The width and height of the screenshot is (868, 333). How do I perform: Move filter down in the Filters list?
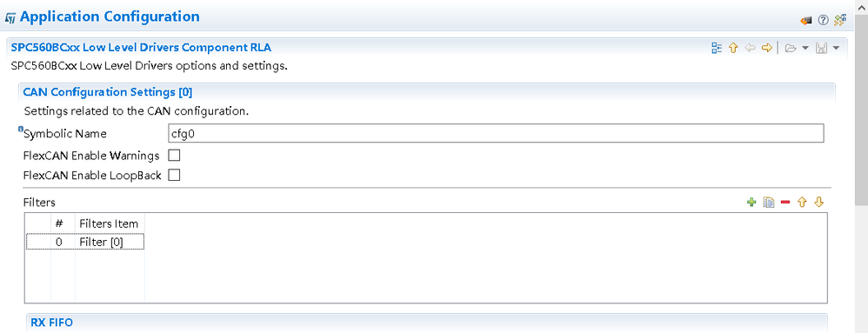pos(819,203)
